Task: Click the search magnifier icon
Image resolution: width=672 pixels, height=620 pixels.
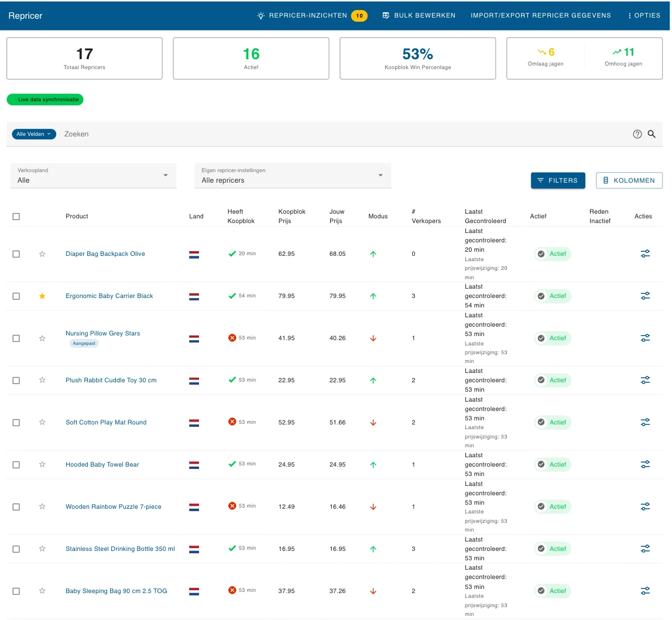Action: click(x=651, y=134)
